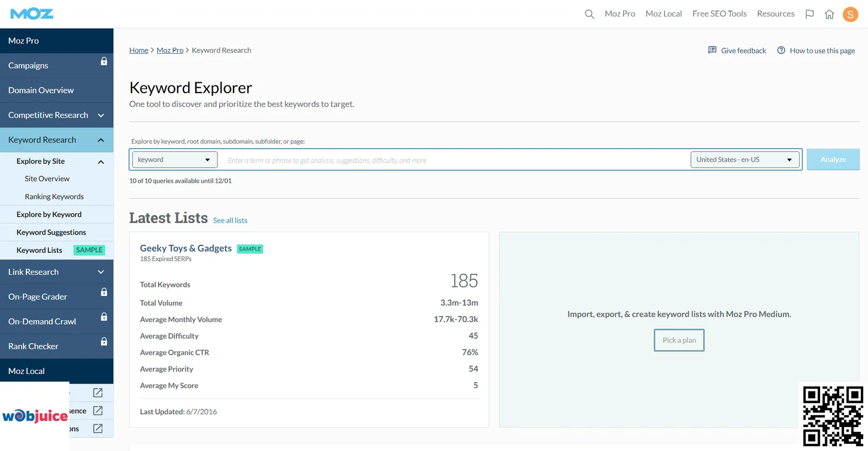
Task: Focus the keyword search input field
Action: [x=454, y=160]
